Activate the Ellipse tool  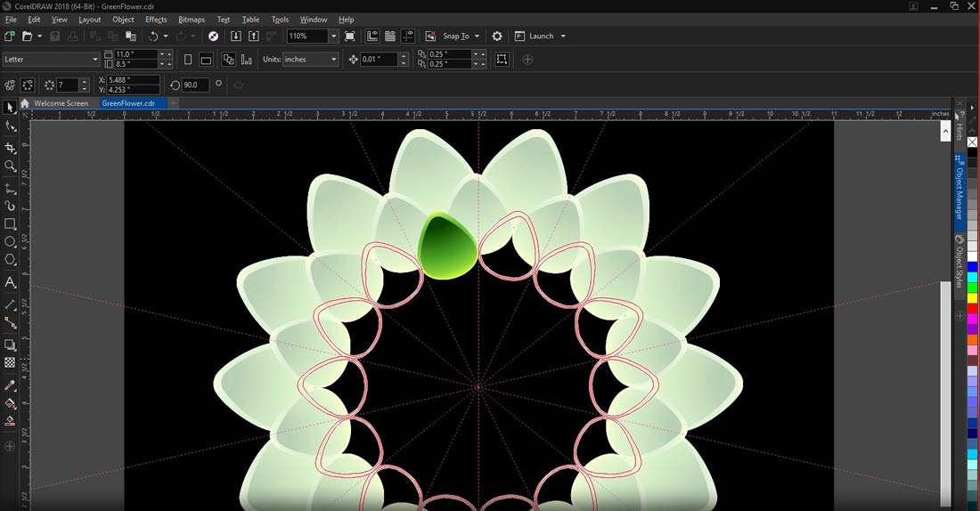pos(10,242)
